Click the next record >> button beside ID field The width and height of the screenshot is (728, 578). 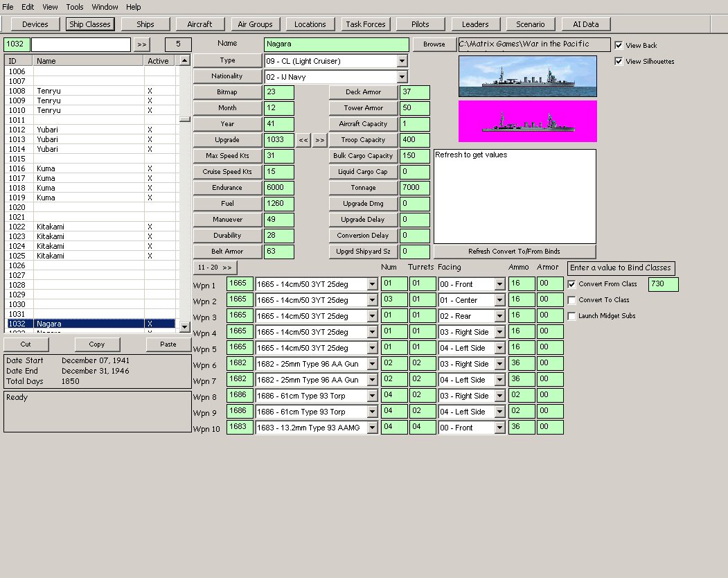point(141,44)
